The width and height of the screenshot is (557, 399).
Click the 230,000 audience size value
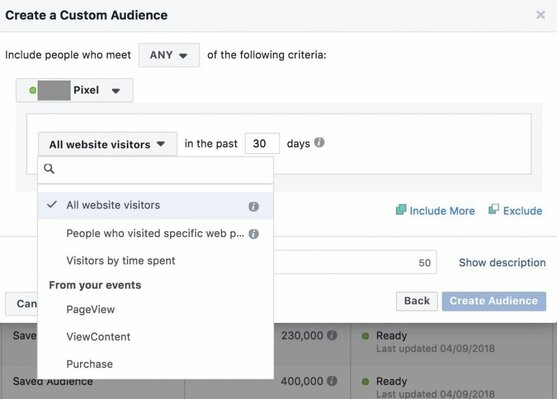click(x=302, y=335)
